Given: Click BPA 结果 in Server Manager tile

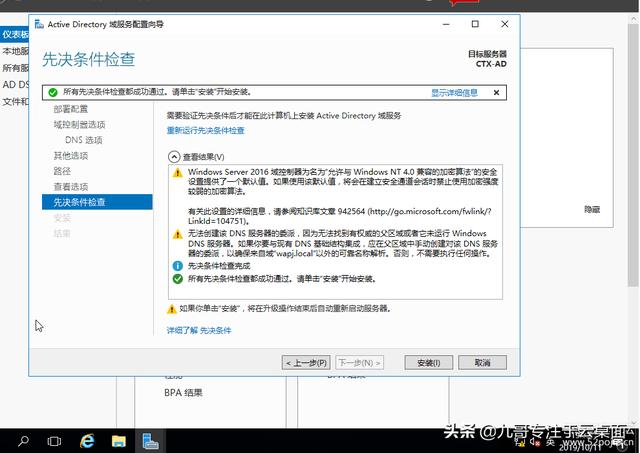Looking at the screenshot, I should [x=183, y=393].
